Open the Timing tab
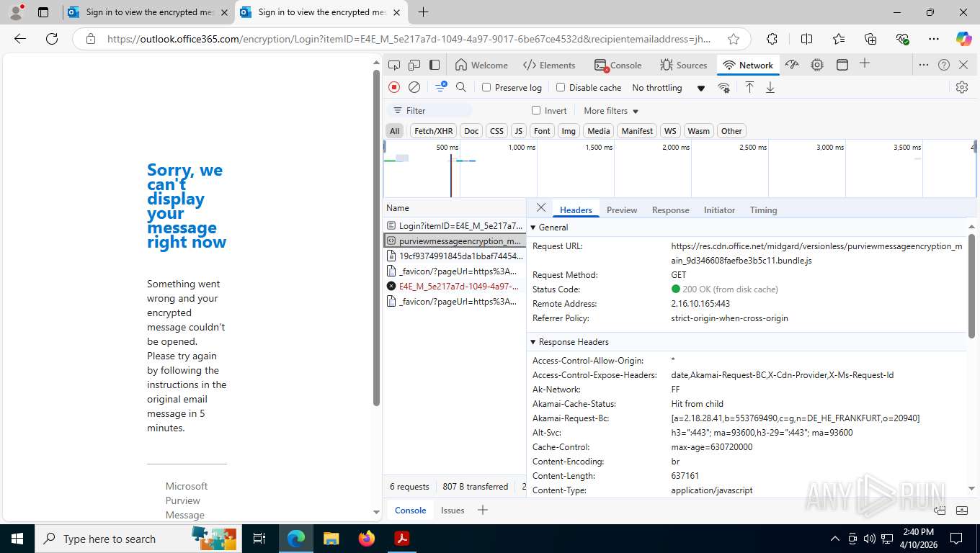980x553 pixels. tap(763, 210)
